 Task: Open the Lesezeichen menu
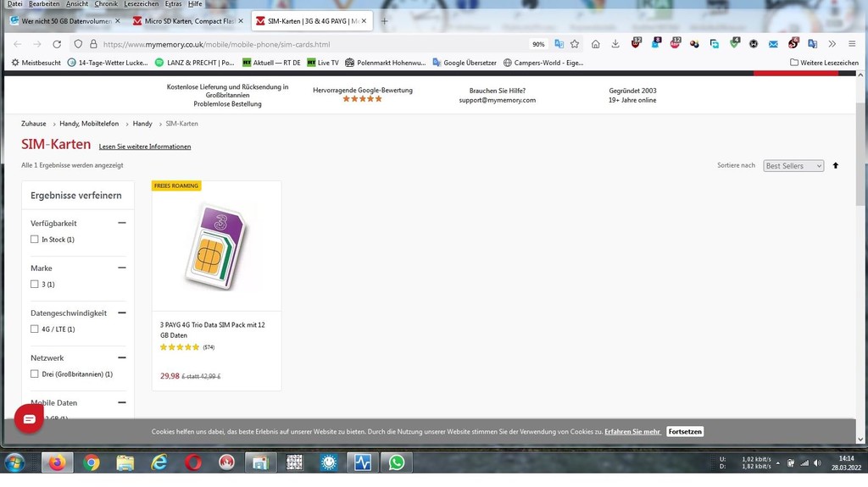click(x=142, y=4)
